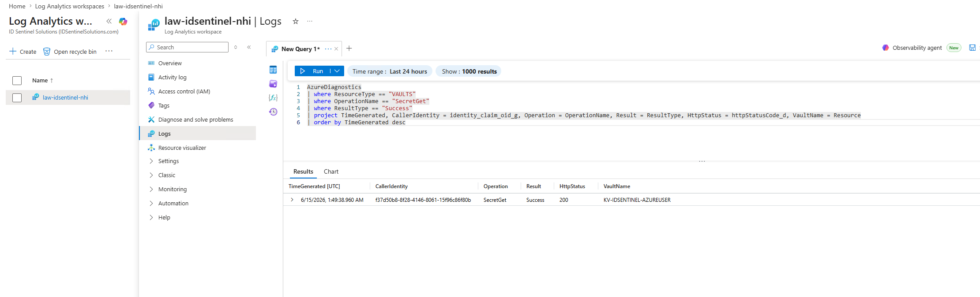Click the law-idsentinel-nhi breadcrumb

click(x=138, y=6)
